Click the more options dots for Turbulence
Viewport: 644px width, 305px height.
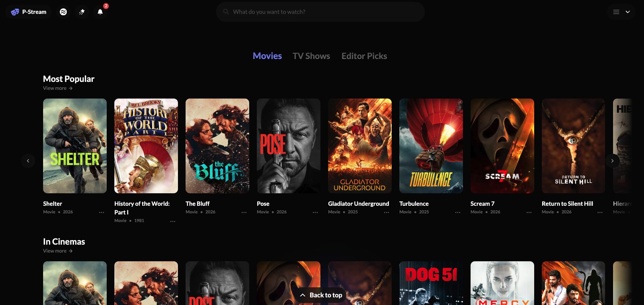458,212
